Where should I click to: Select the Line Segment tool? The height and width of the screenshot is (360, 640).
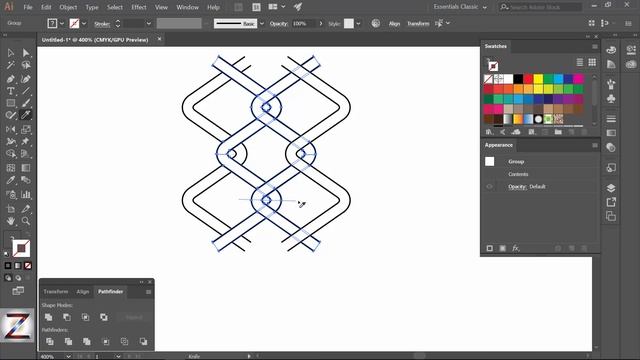(x=26, y=91)
